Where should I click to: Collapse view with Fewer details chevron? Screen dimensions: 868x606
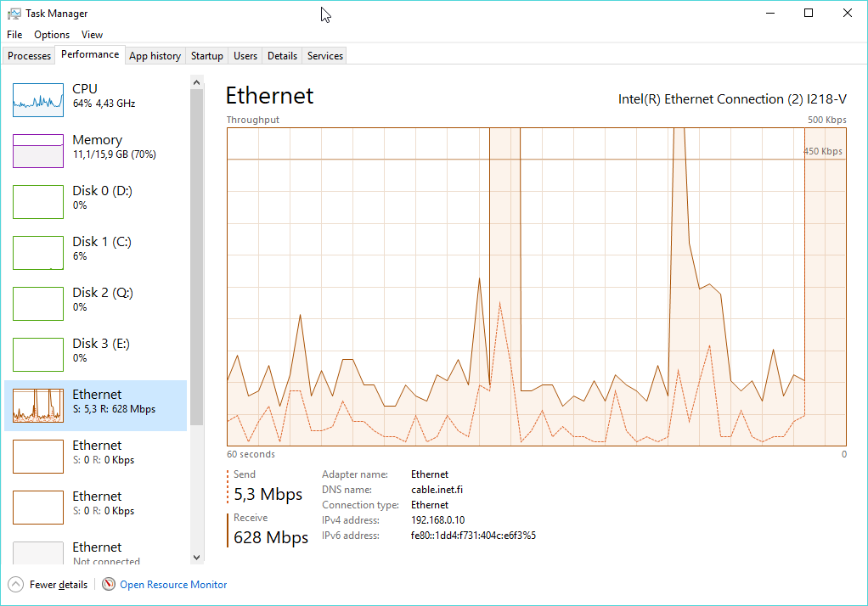(x=15, y=585)
